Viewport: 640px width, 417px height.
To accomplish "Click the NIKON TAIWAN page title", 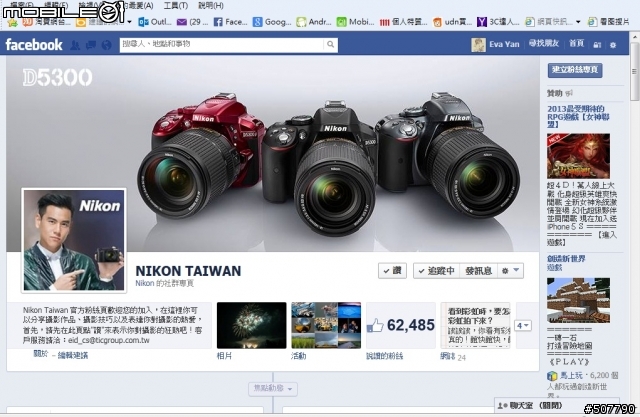I will pyautogui.click(x=188, y=271).
